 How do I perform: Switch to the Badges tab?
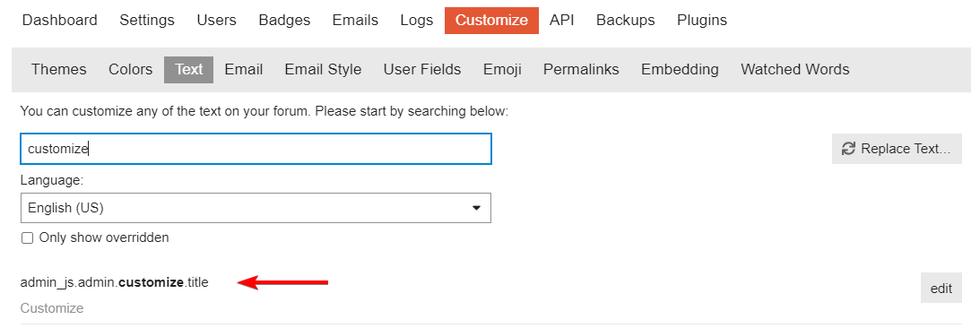click(284, 20)
